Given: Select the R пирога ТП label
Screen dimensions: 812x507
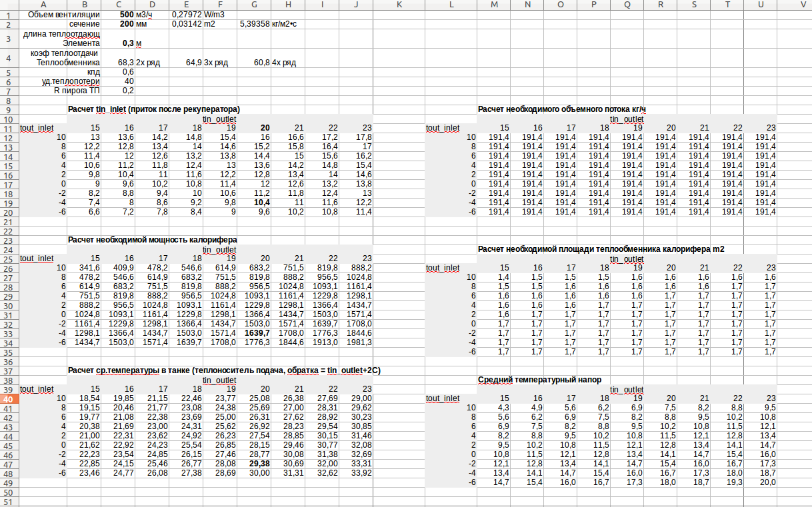Looking at the screenshot, I should pos(77,91).
